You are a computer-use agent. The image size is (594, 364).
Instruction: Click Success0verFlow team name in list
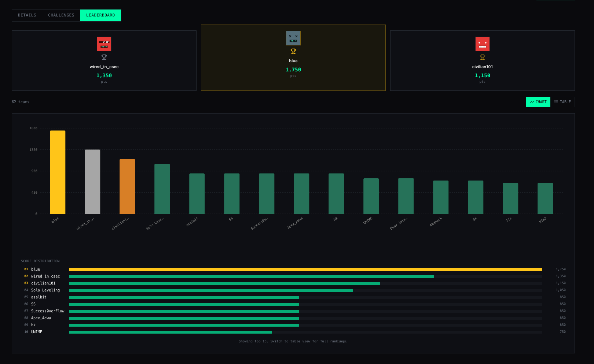coord(48,311)
